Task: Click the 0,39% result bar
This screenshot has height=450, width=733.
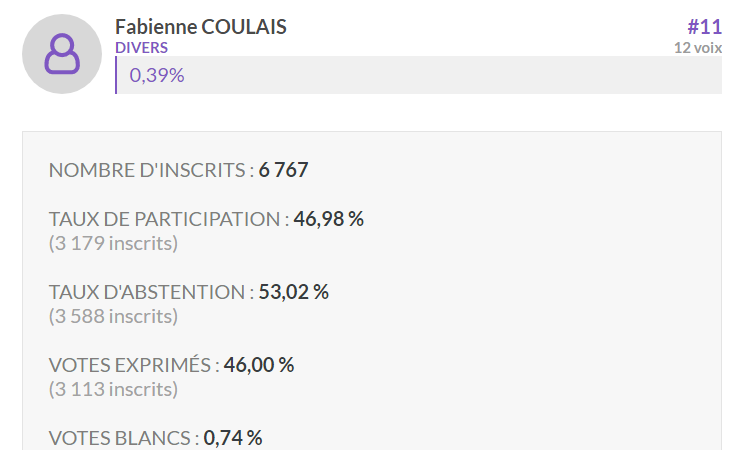Action: pyautogui.click(x=418, y=75)
